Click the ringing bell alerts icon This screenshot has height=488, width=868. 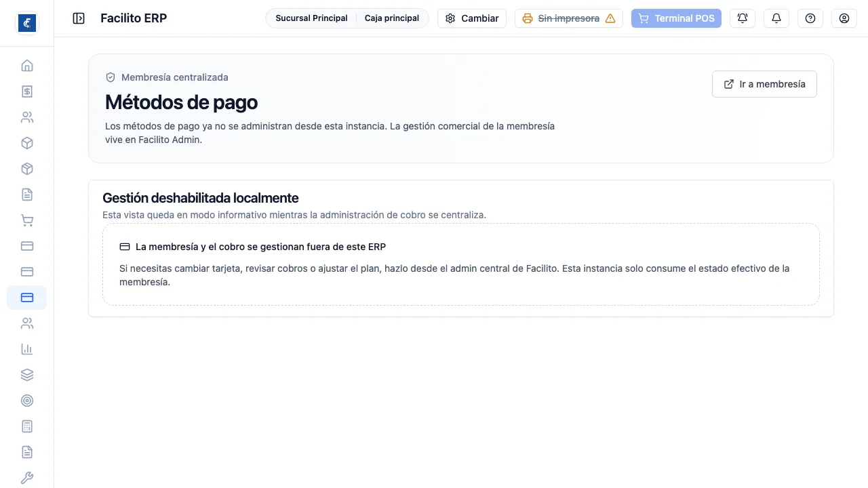(x=743, y=18)
